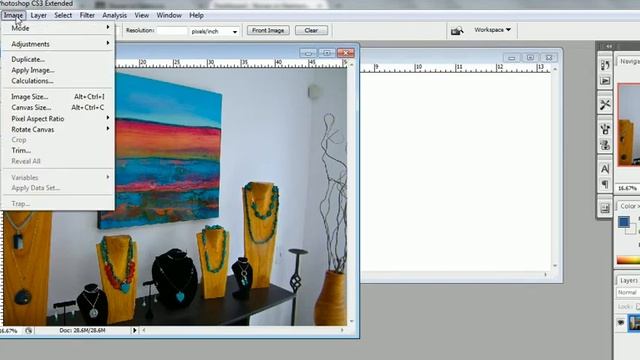Click the Navigator preview thumbnail

(x=629, y=124)
